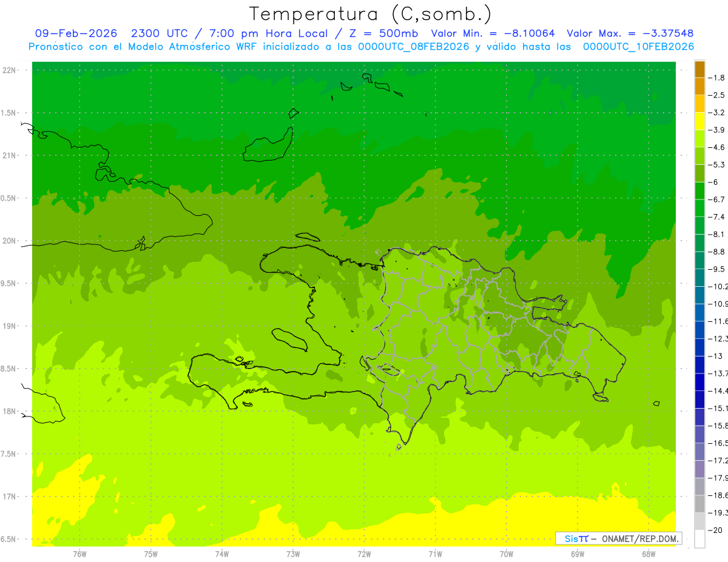The image size is (728, 562).
Task: Click the purple swatch between -17.2 and -17.9
Action: (x=699, y=469)
